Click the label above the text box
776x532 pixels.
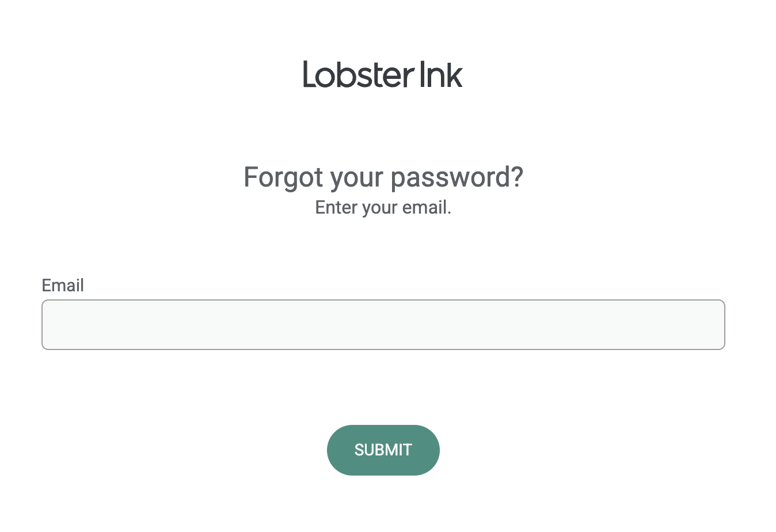pos(63,285)
